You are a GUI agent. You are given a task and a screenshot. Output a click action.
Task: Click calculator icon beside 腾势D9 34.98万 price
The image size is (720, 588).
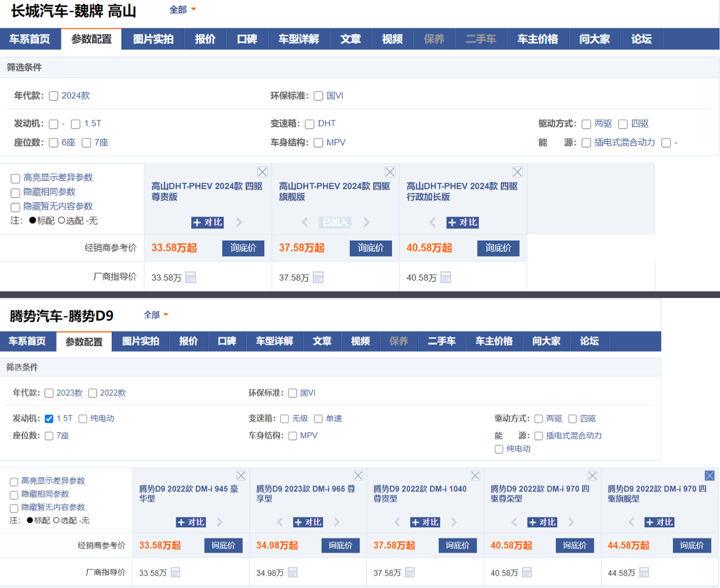(292, 573)
